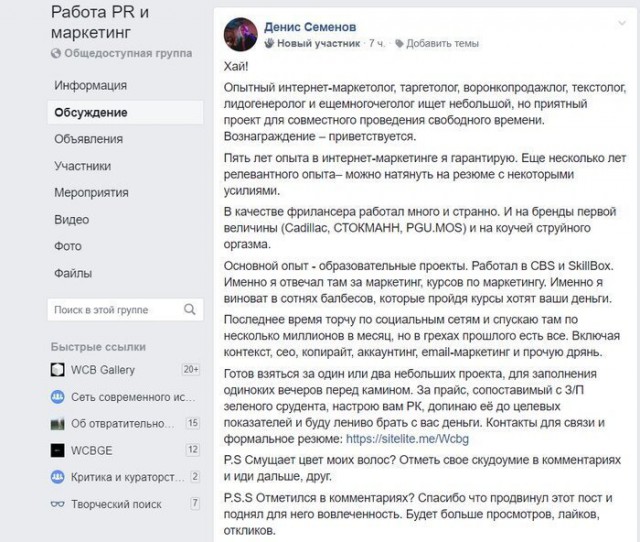Open the Файлы section
The image size is (640, 542).
72,272
